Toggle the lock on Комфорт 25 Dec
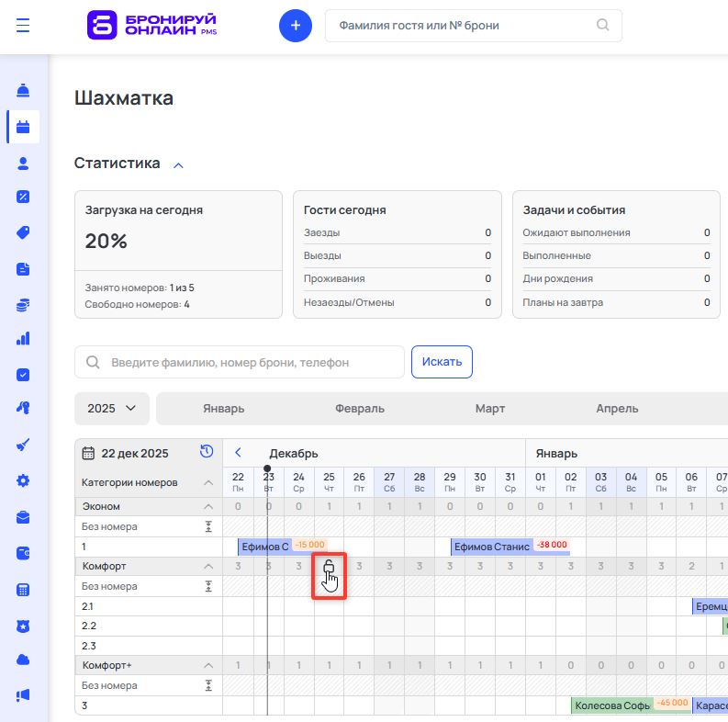728x722 pixels. [329, 567]
